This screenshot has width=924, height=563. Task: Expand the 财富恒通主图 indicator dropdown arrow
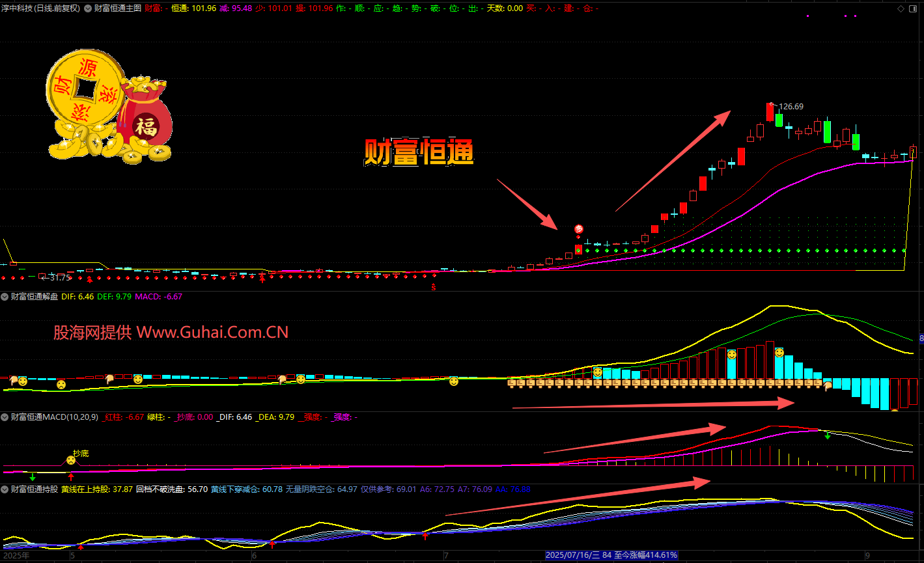click(x=88, y=8)
